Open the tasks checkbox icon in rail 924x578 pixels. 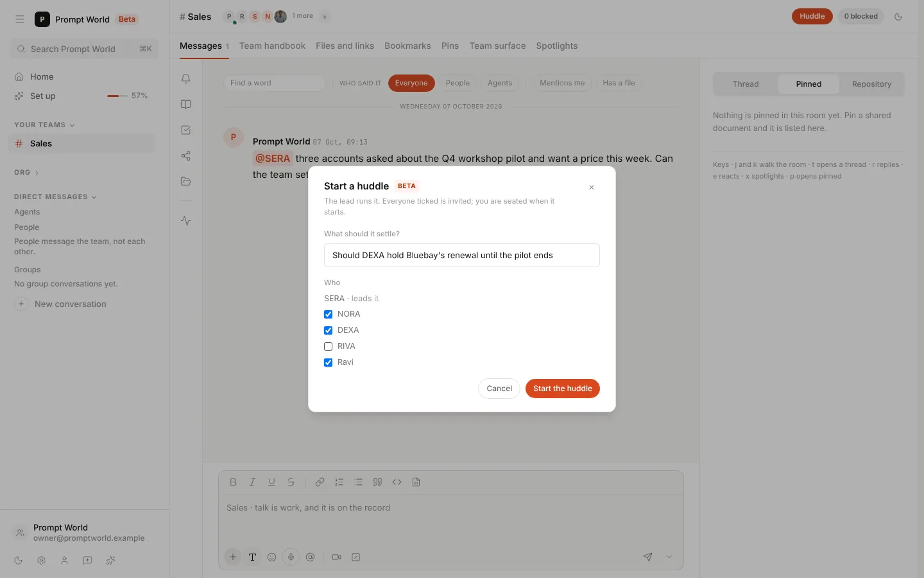[186, 130]
